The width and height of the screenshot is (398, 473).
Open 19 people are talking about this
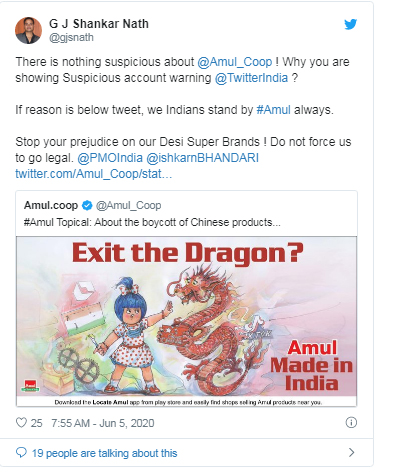point(104,453)
